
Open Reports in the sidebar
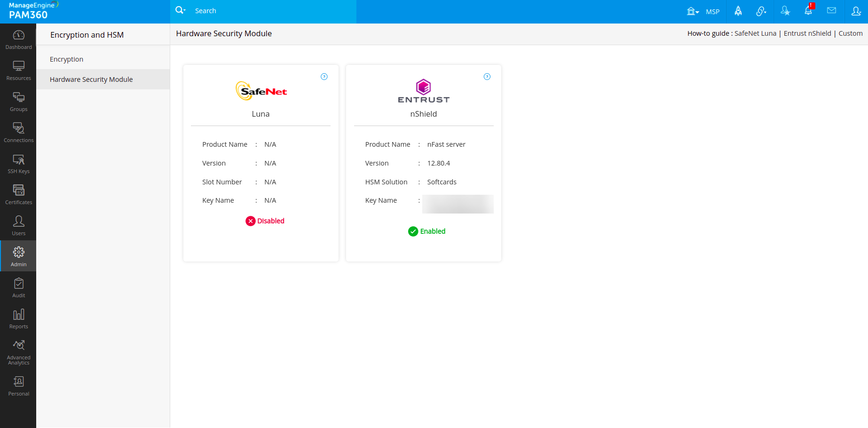tap(18, 319)
